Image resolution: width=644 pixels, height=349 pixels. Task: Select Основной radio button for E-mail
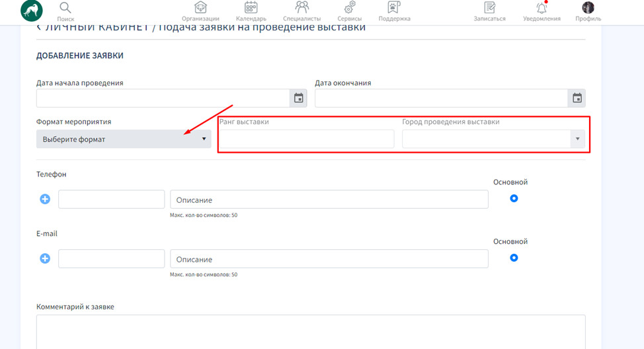coord(514,258)
